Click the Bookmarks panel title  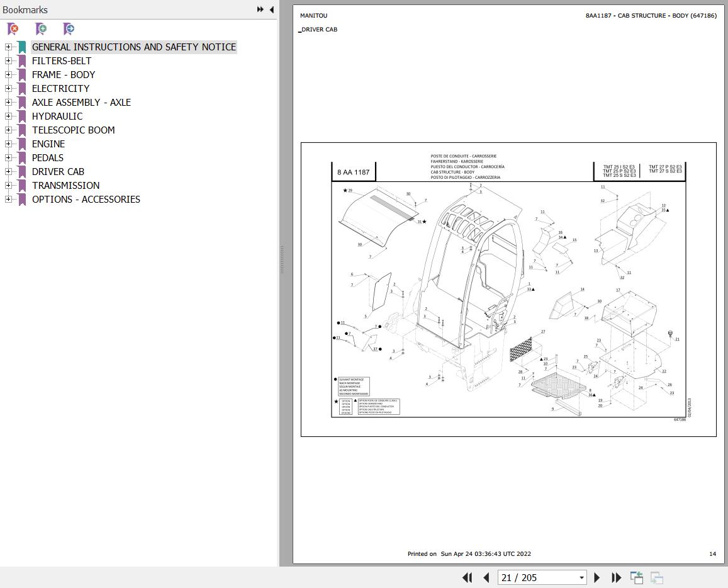point(25,9)
